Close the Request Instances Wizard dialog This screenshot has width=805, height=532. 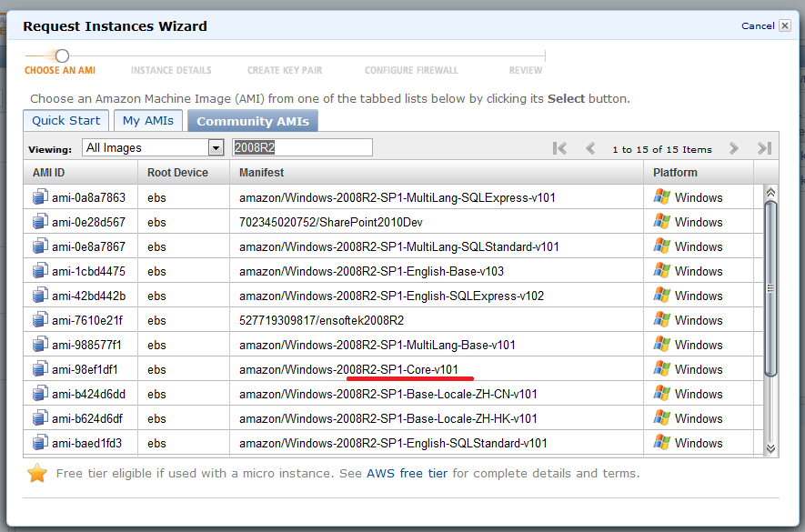pos(785,25)
